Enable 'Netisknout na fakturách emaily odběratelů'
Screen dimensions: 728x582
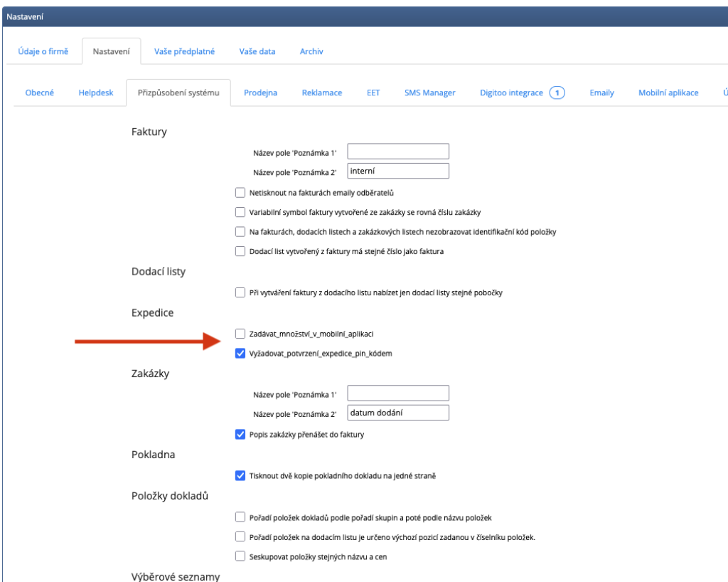tap(240, 193)
